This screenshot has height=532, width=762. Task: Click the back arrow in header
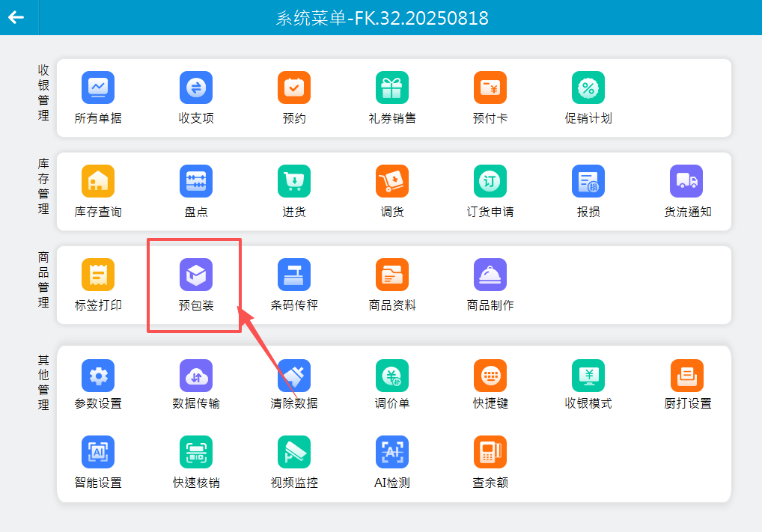(16, 17)
